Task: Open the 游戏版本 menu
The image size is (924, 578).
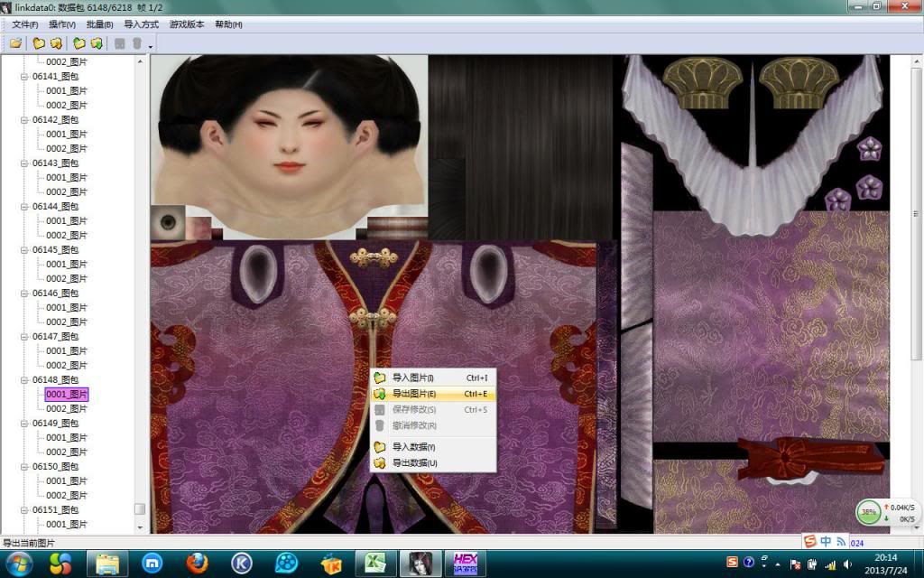Action: coord(187,24)
